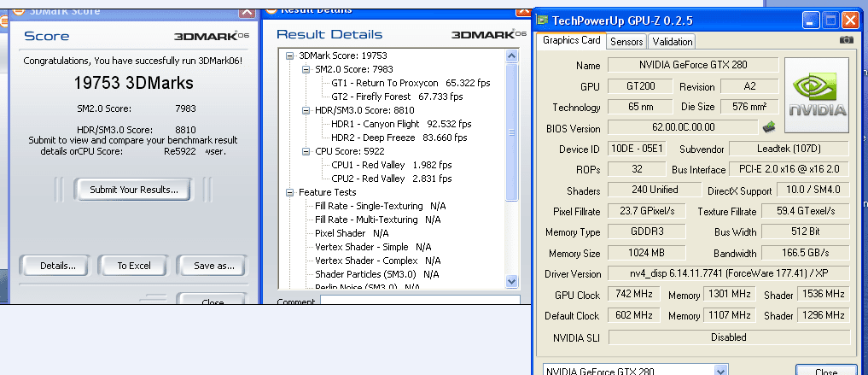Click the BIOS save chip icon
Viewport: 868px width, 375px height.
point(769,126)
